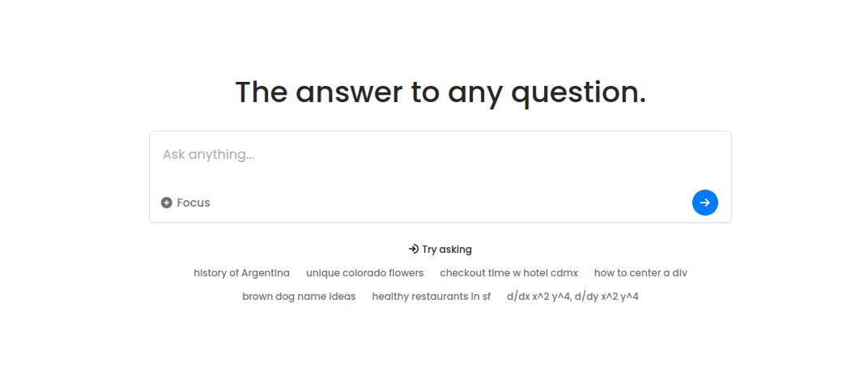
Task: Click the word 'question.' in the page heading
Action: [x=578, y=92]
